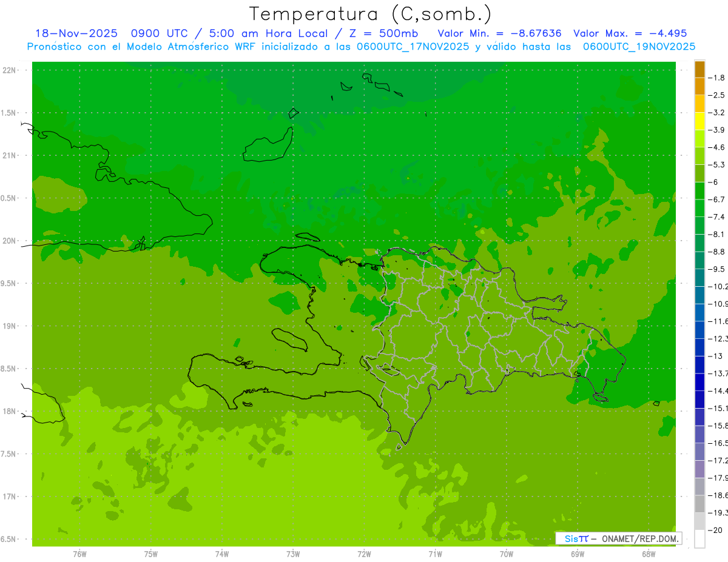Viewport: 728px width, 562px height.
Task: Click the '68W' longitude axis label
Action: point(649,554)
